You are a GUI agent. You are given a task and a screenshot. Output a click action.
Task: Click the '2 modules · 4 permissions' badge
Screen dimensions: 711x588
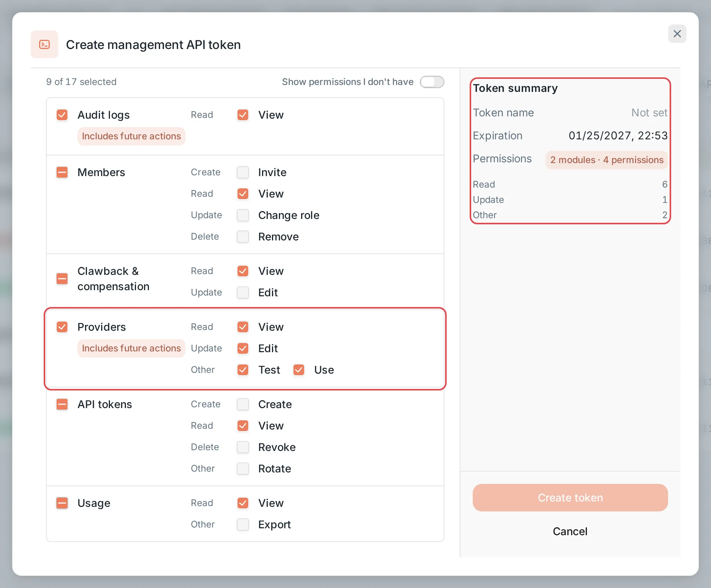tap(607, 160)
